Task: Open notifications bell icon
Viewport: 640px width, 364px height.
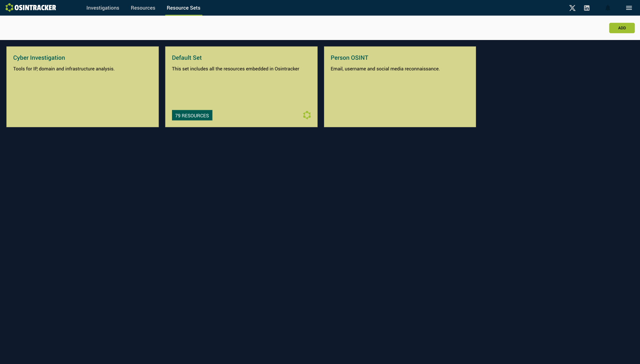Action: [608, 8]
